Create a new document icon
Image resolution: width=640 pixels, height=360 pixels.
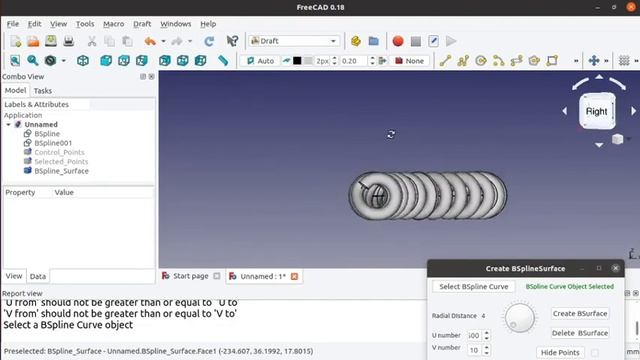click(16, 41)
